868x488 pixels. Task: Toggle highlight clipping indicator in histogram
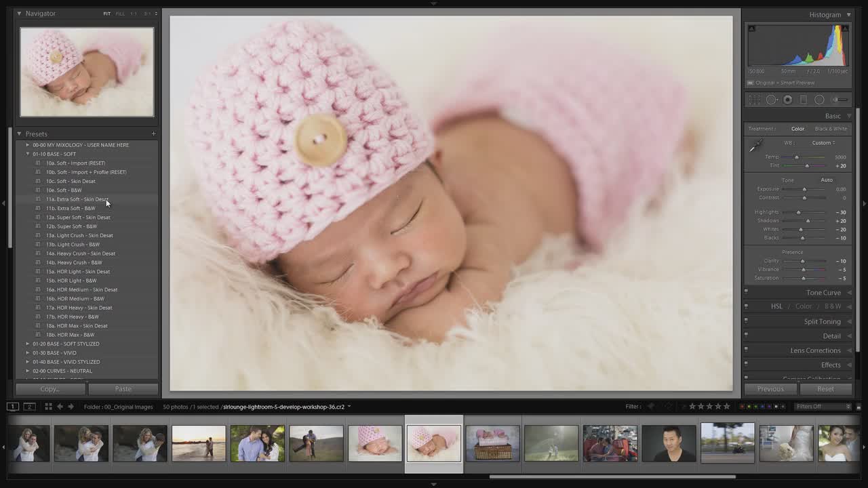(845, 28)
